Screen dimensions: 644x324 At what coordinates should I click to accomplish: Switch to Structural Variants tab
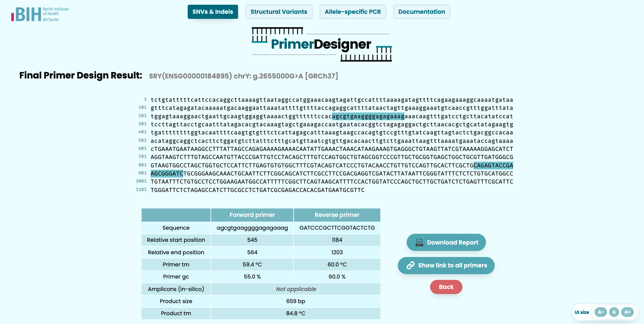(x=279, y=12)
